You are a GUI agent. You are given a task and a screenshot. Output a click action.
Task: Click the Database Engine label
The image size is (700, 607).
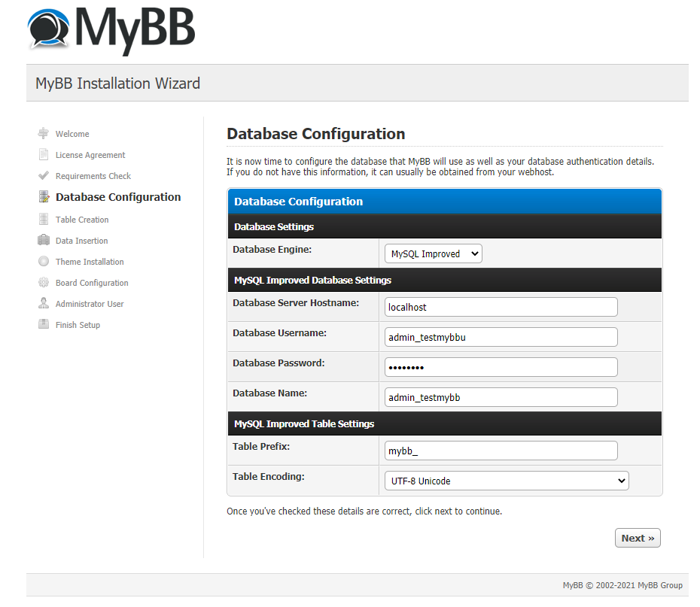pyautogui.click(x=272, y=249)
